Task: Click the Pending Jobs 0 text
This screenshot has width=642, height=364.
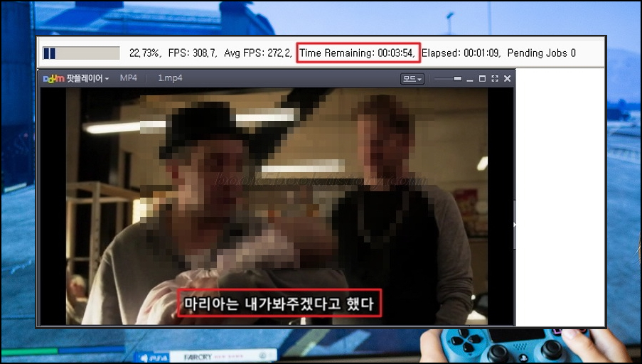Action: (541, 53)
